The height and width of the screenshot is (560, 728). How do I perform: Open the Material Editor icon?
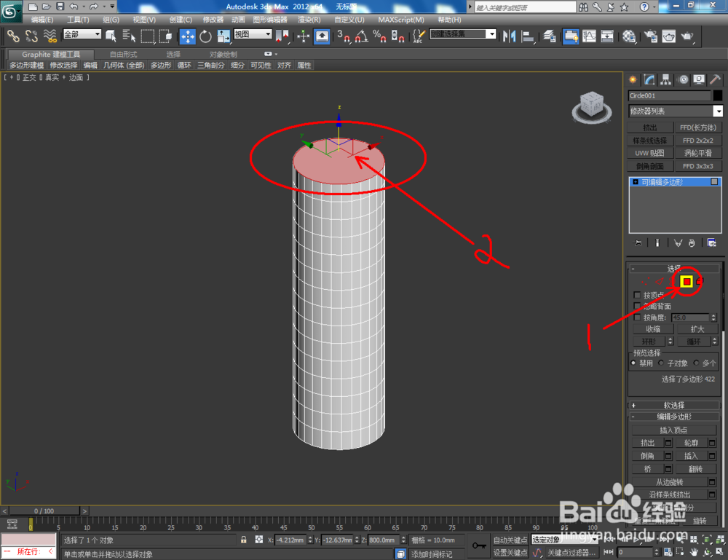[x=629, y=36]
